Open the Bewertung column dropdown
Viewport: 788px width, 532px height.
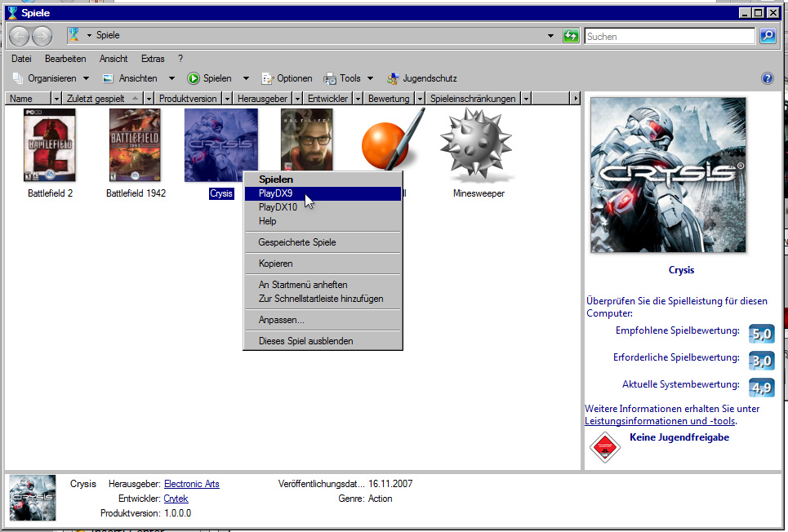[420, 99]
